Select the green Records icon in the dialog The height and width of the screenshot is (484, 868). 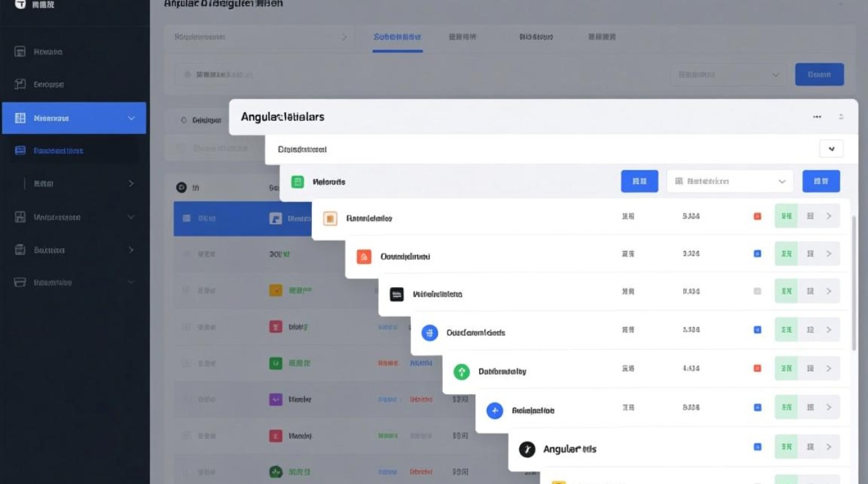(298, 181)
